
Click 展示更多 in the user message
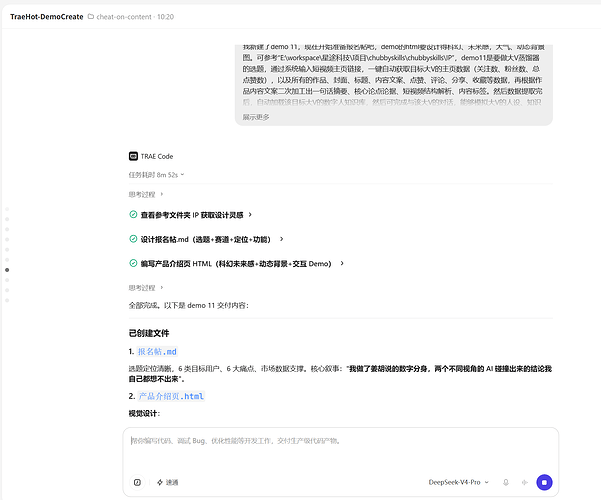click(x=256, y=117)
